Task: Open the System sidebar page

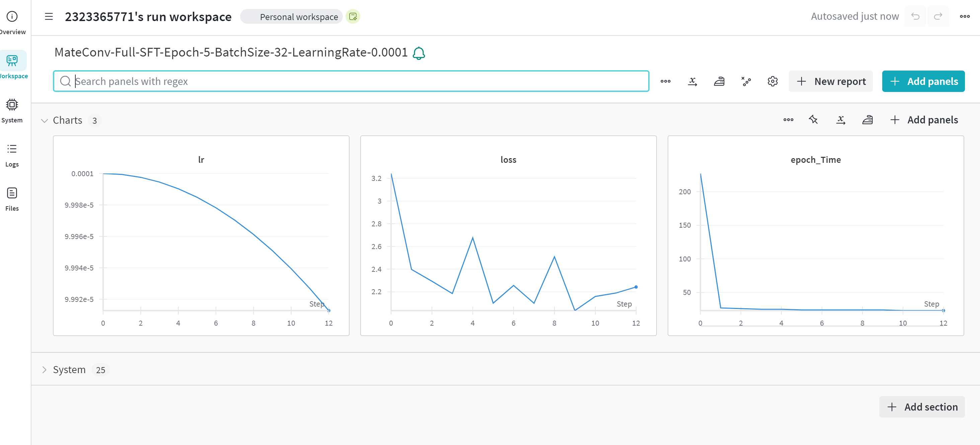Action: pos(12,111)
